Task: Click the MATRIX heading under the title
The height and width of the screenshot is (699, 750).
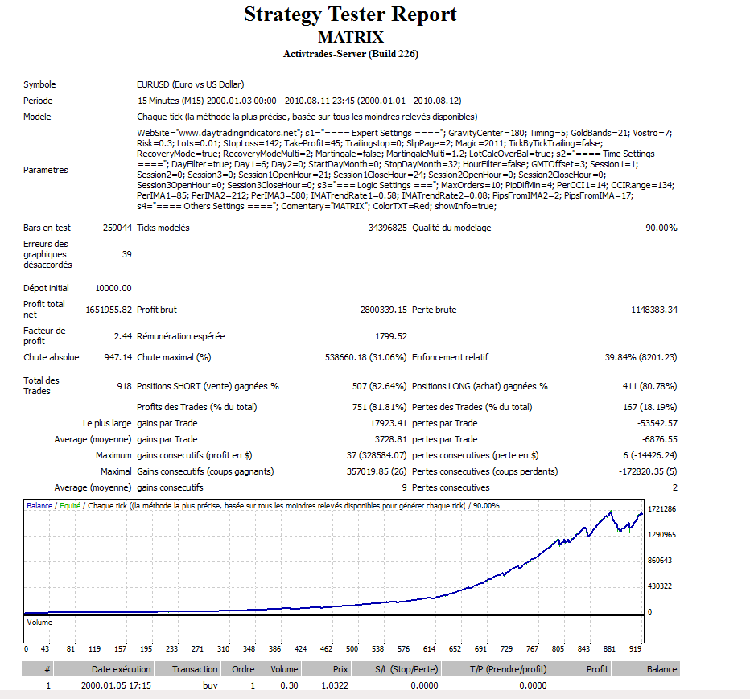Action: (x=351, y=37)
